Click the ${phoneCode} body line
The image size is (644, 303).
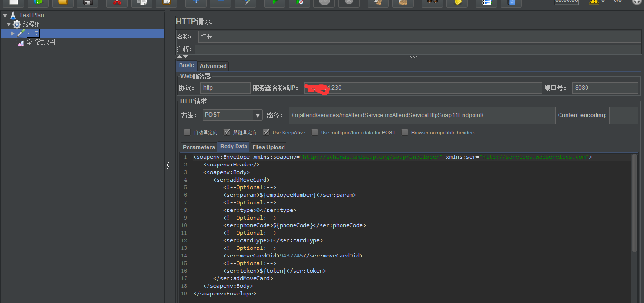click(x=294, y=225)
